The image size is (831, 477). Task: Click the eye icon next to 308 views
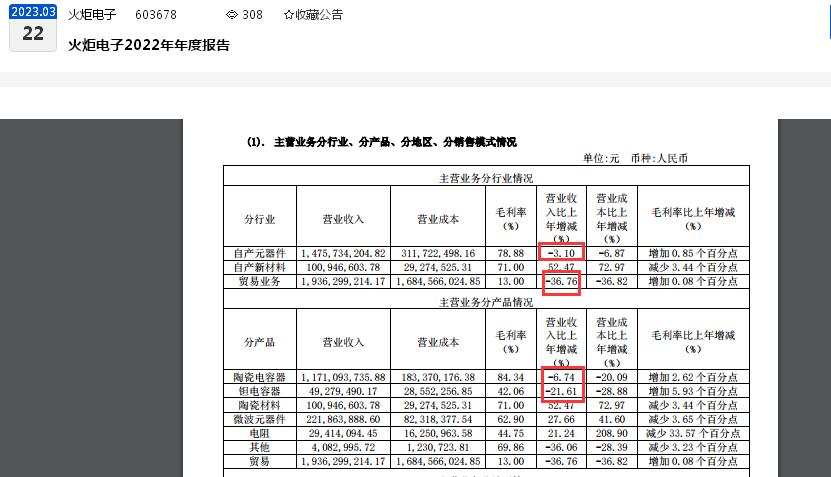[x=232, y=15]
